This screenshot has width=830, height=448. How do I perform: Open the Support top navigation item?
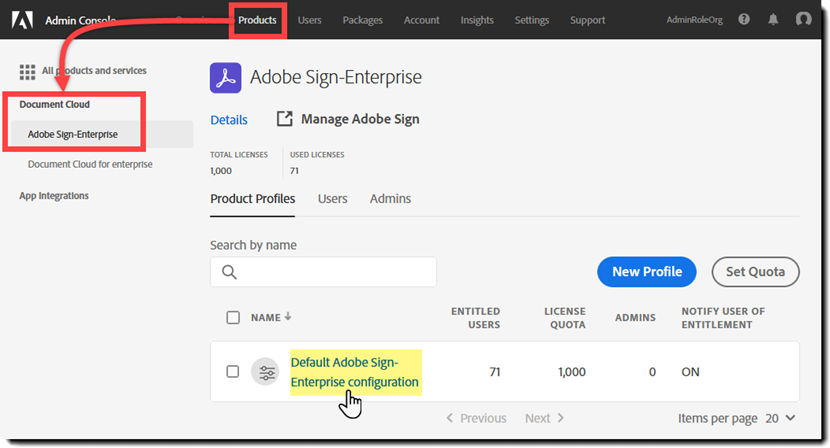[588, 20]
